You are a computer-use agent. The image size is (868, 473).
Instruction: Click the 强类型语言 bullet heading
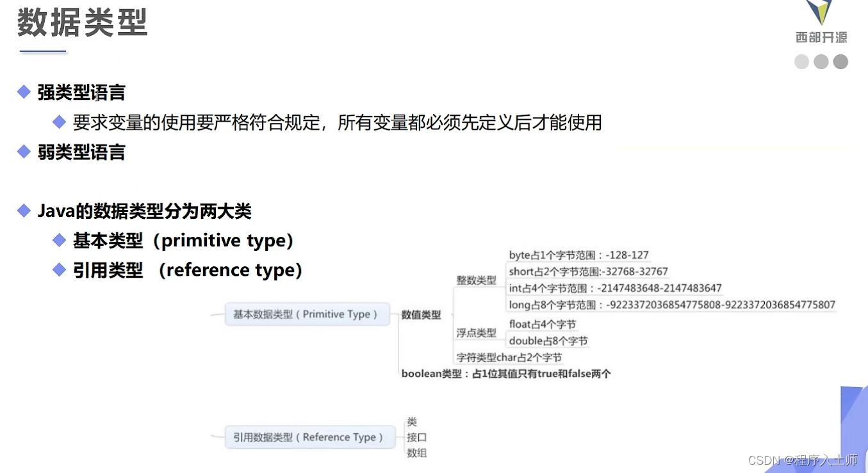tap(81, 93)
